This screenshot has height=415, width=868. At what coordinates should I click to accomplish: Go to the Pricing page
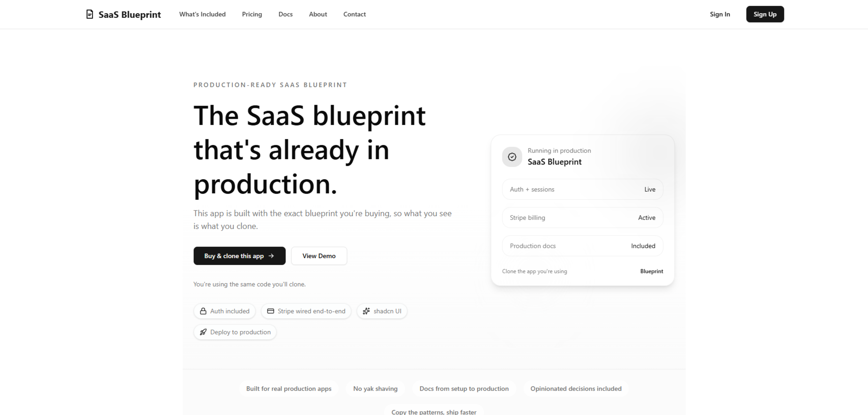252,14
